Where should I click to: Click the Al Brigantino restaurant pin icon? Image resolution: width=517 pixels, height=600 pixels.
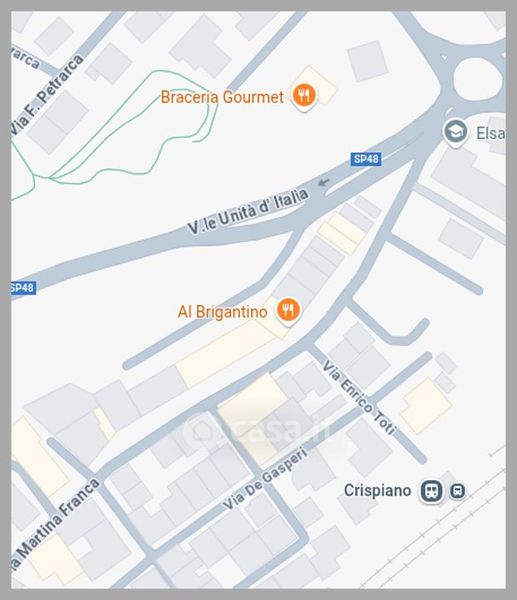(x=288, y=311)
